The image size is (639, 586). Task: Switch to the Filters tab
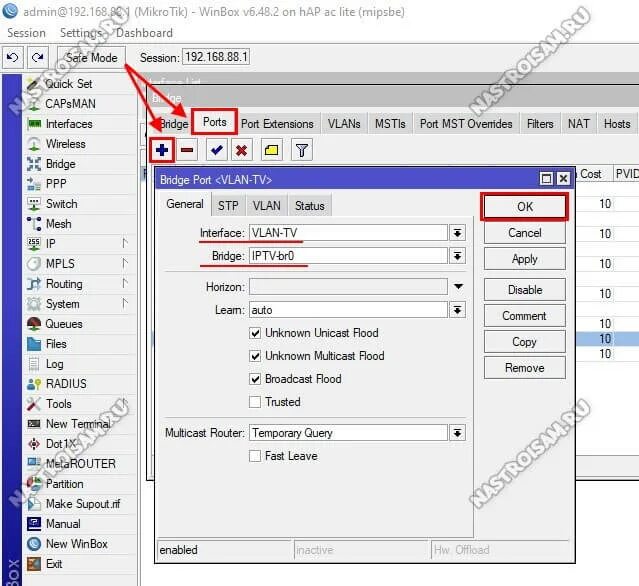540,124
